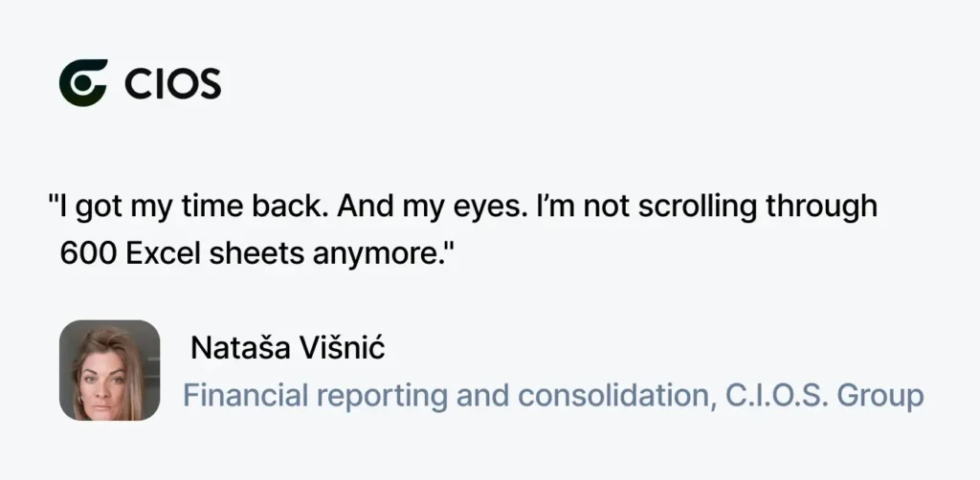Click the word consolidation in the job title
The image size is (980, 480).
(617, 396)
